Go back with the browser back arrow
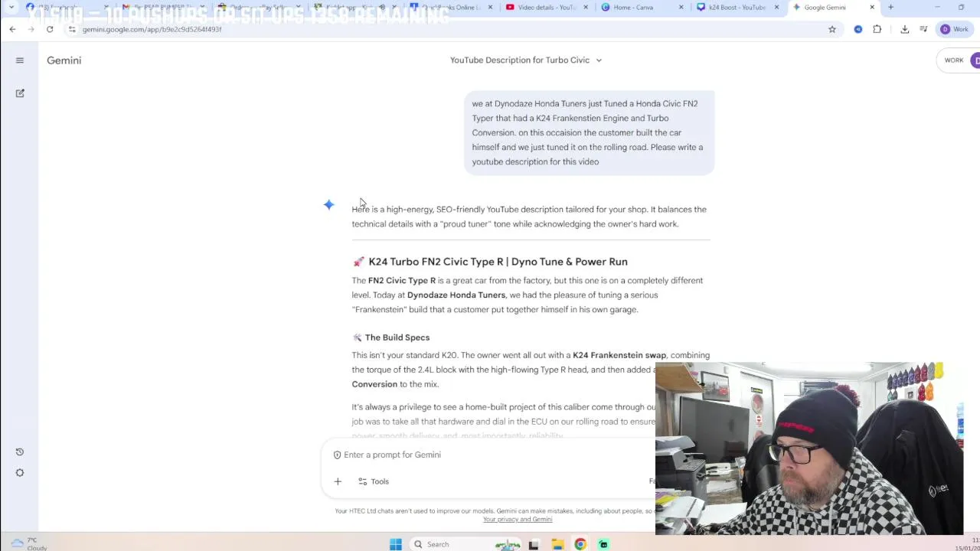 click(13, 29)
